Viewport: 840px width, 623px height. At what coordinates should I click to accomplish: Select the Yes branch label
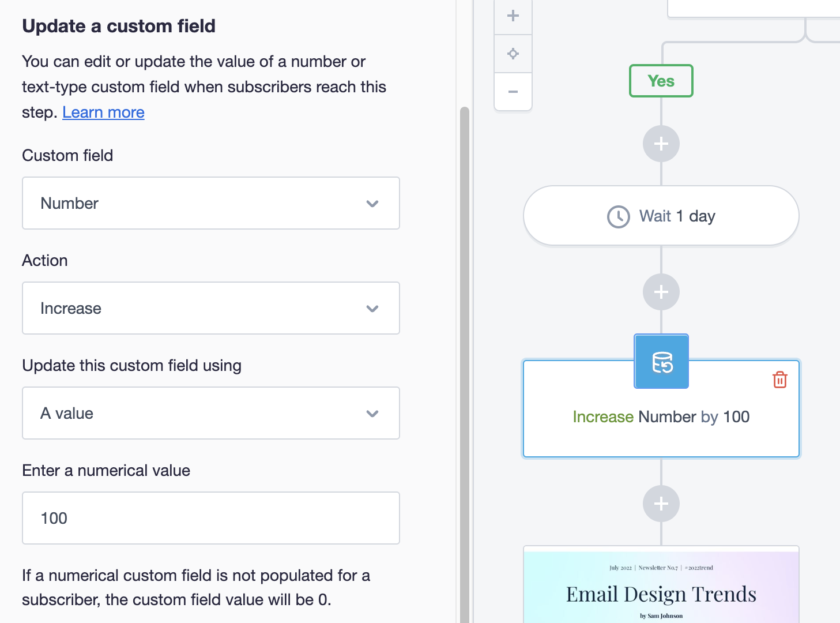(x=661, y=81)
